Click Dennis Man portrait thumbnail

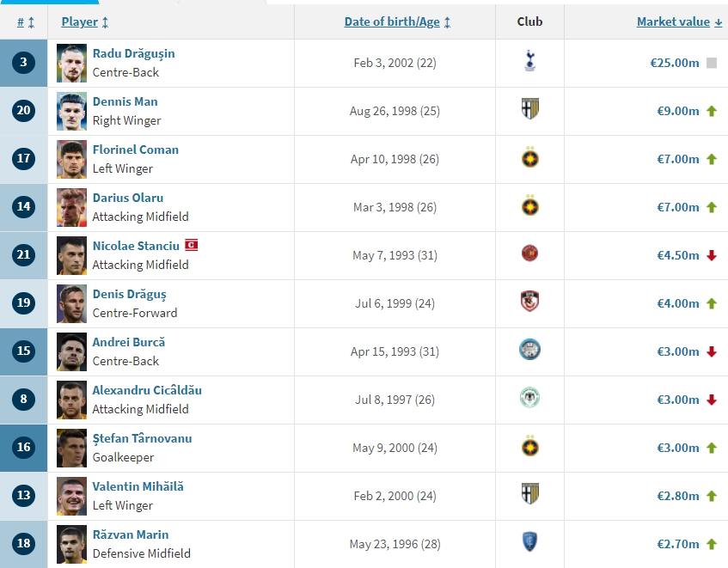[72, 111]
